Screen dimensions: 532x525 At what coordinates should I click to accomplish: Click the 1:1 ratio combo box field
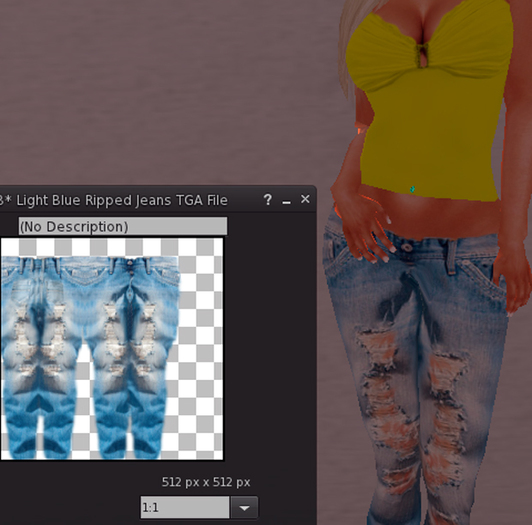(x=185, y=508)
